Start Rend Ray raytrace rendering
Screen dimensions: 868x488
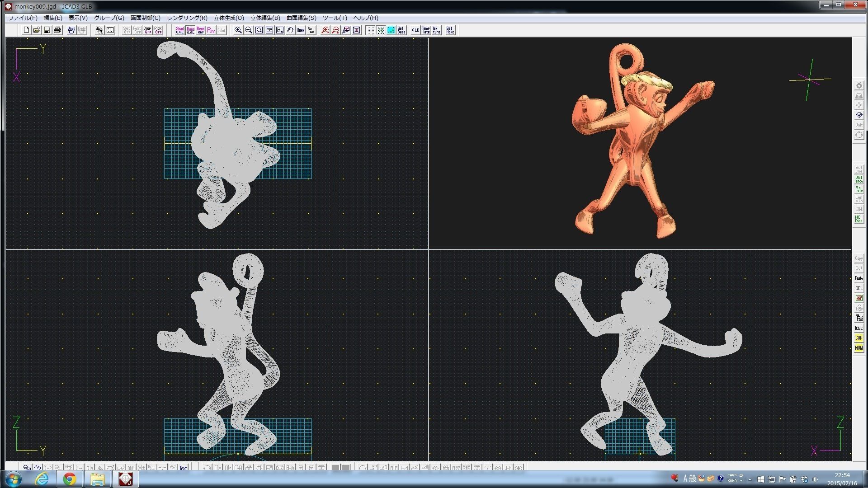click(x=201, y=30)
